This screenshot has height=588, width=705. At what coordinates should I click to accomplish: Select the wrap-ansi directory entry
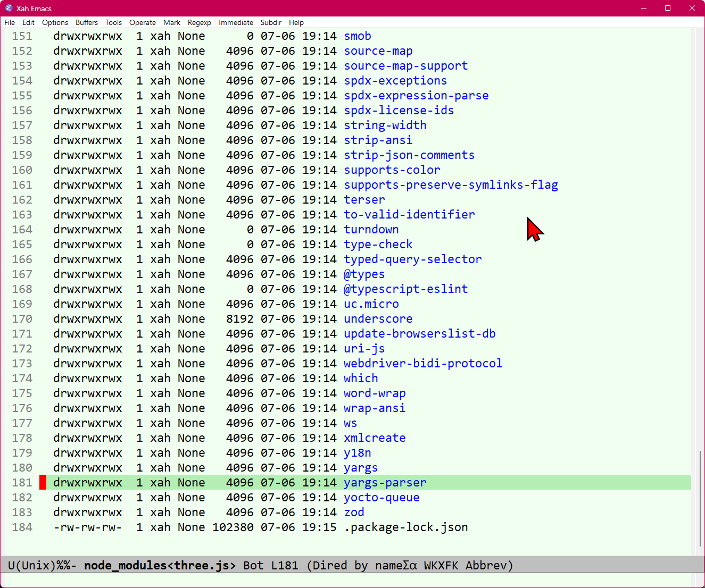coord(375,408)
